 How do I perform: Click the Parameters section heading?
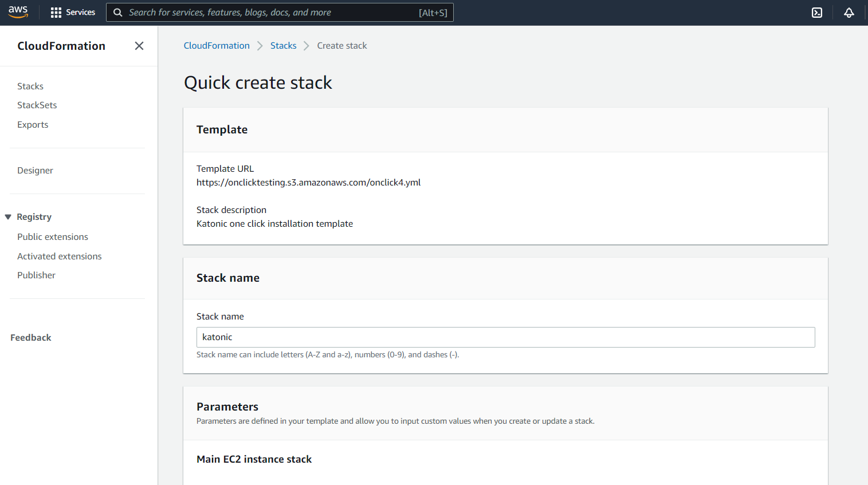pos(227,407)
